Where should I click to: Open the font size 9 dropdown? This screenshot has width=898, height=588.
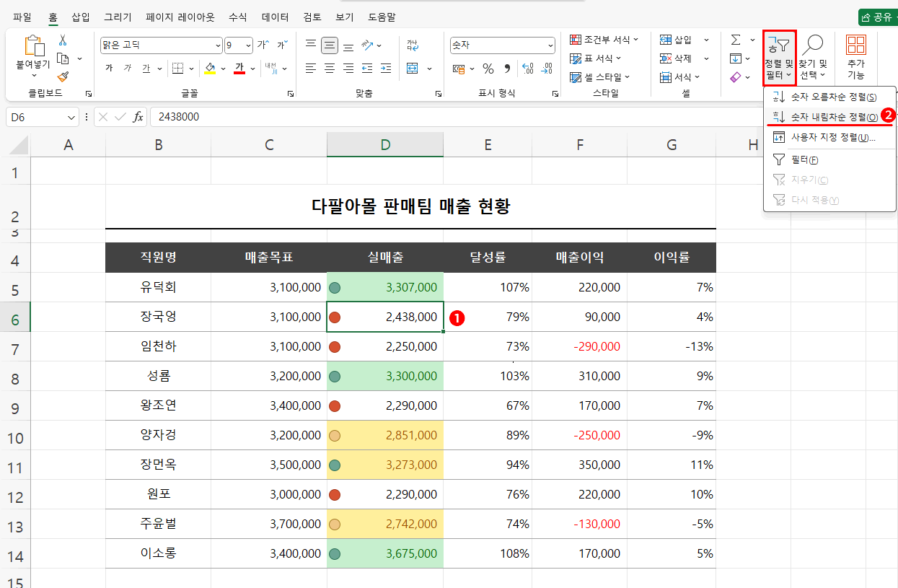[248, 45]
